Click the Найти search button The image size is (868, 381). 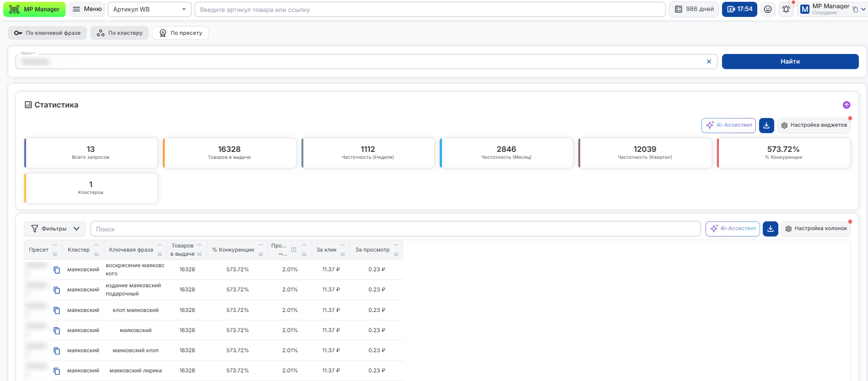790,62
